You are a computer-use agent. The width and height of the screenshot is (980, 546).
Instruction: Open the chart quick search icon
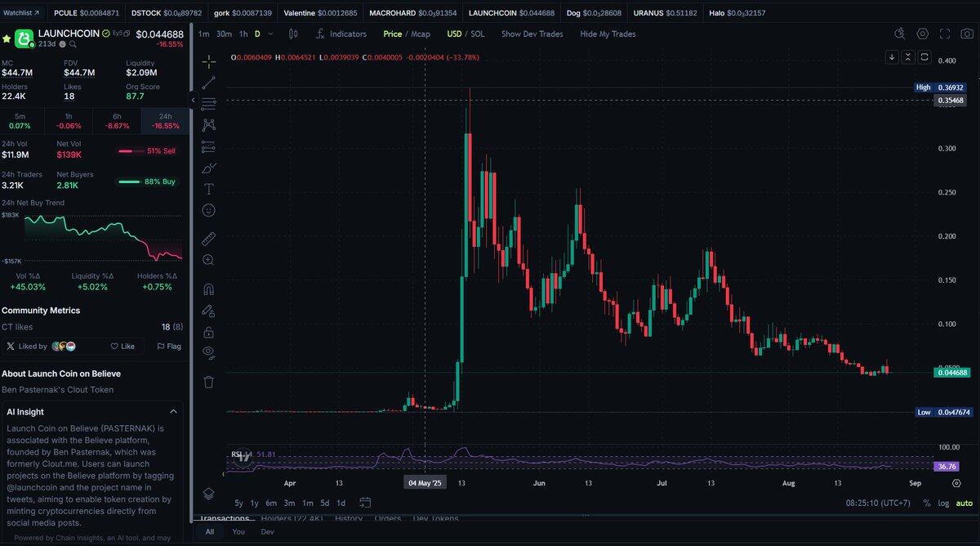pyautogui.click(x=900, y=34)
